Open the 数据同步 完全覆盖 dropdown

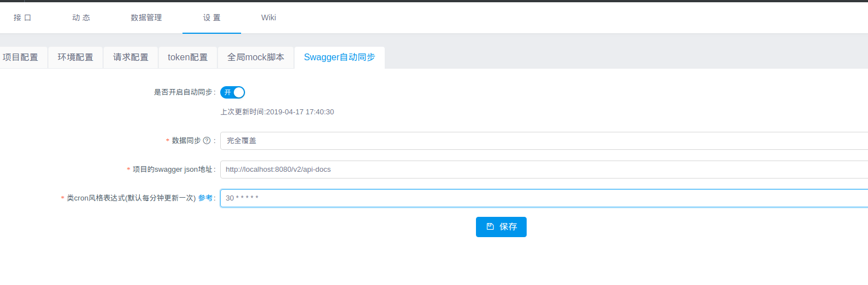pos(544,141)
